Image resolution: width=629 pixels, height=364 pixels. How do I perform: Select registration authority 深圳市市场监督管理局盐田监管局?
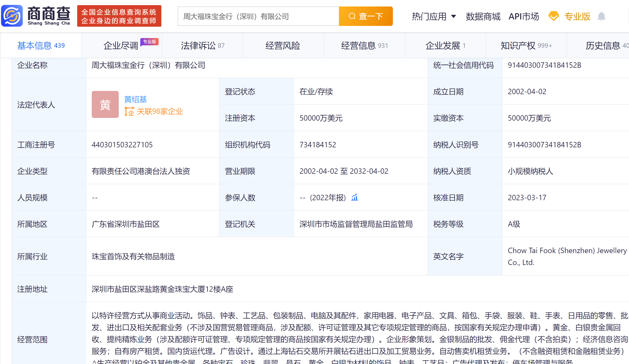[x=356, y=224]
